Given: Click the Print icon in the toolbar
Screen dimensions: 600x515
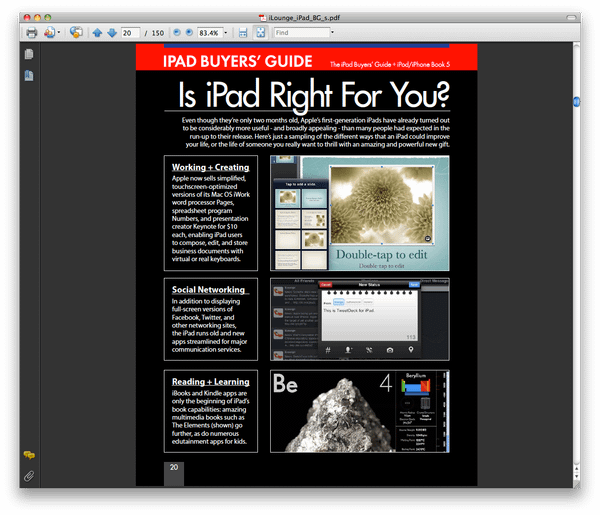Looking at the screenshot, I should click(32, 33).
